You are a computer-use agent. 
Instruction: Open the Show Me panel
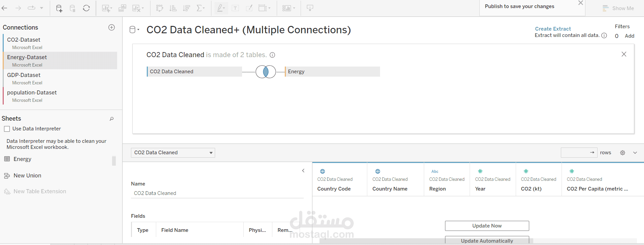pyautogui.click(x=618, y=8)
